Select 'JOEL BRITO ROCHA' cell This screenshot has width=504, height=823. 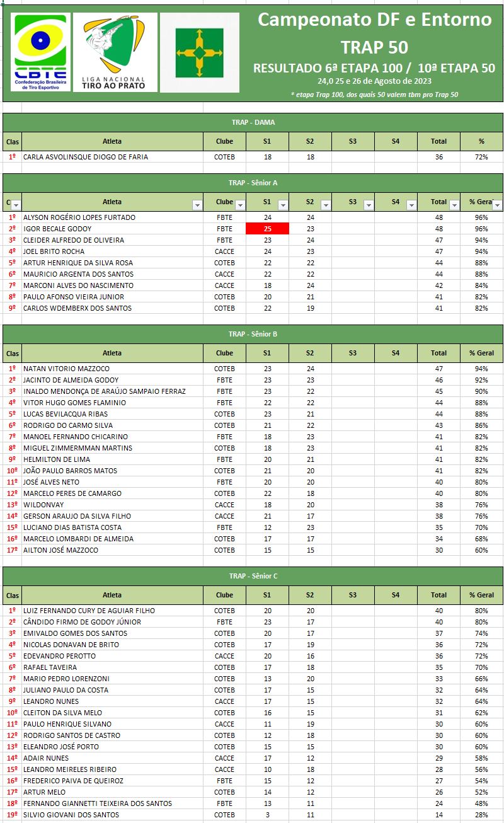[112, 251]
